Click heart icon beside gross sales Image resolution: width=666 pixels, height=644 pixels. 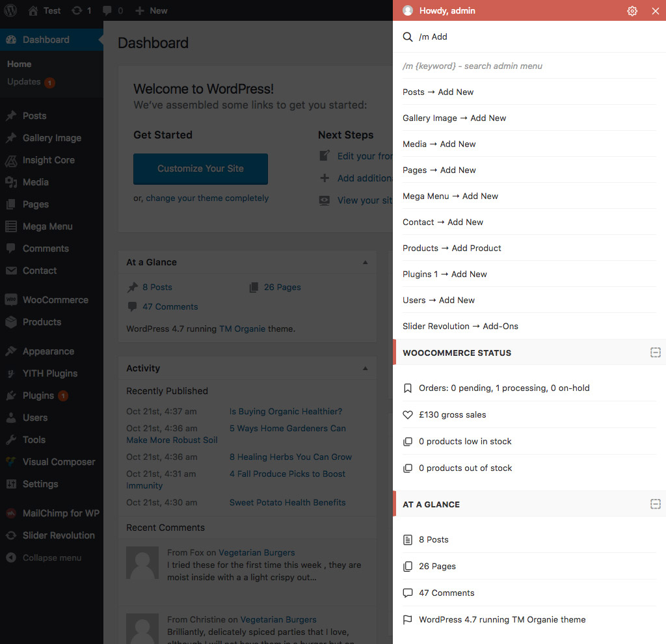click(408, 414)
